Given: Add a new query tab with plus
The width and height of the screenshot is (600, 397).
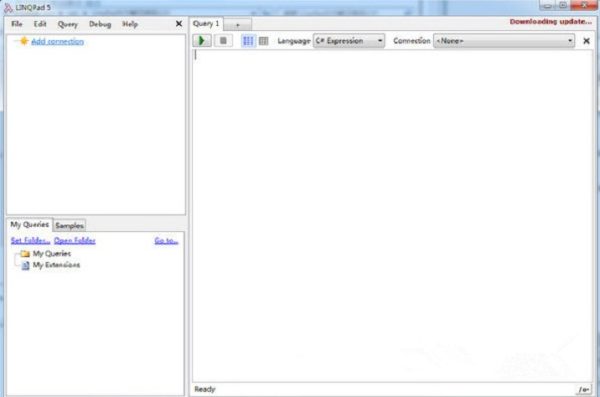Looking at the screenshot, I should pyautogui.click(x=238, y=25).
